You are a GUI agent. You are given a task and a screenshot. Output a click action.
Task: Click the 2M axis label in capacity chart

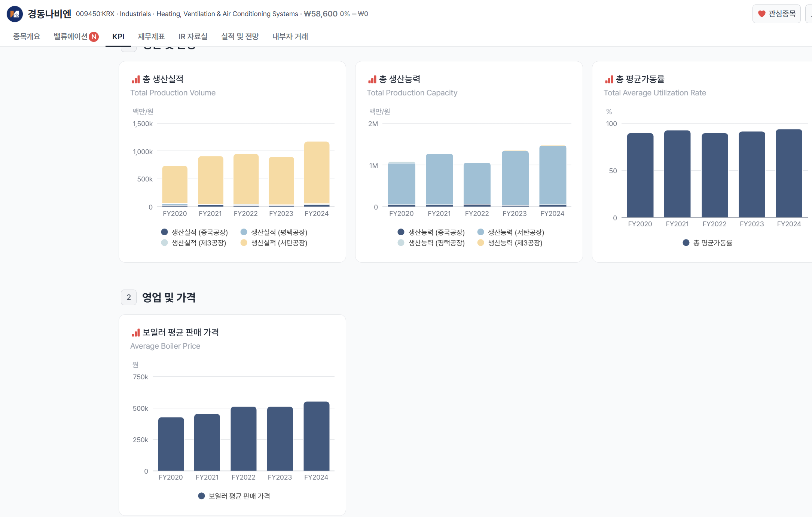coord(373,124)
